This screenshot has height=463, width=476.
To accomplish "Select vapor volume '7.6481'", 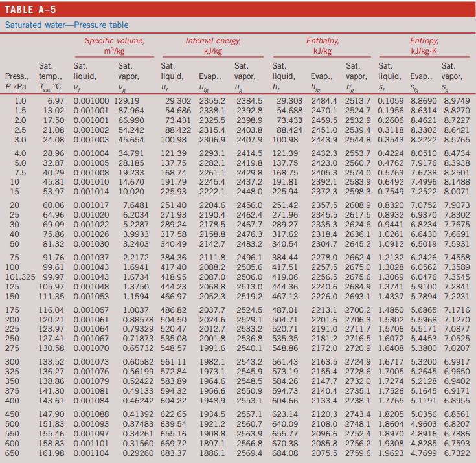I will pyautogui.click(x=136, y=205).
